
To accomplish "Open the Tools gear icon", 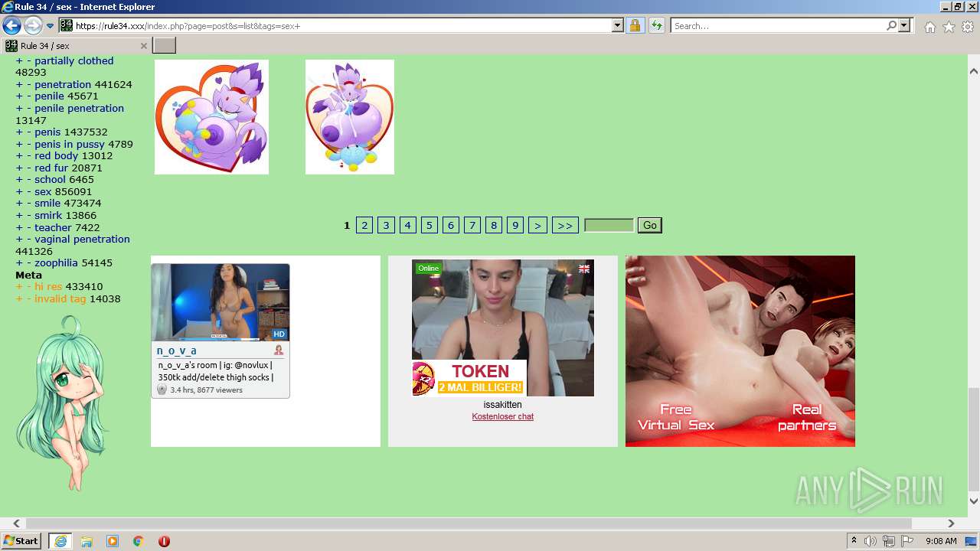I will pyautogui.click(x=968, y=27).
